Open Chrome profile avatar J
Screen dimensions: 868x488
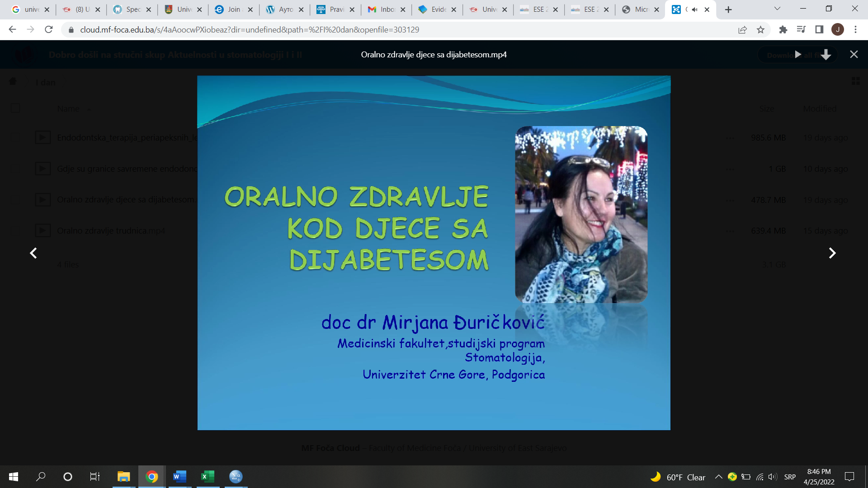coord(838,29)
